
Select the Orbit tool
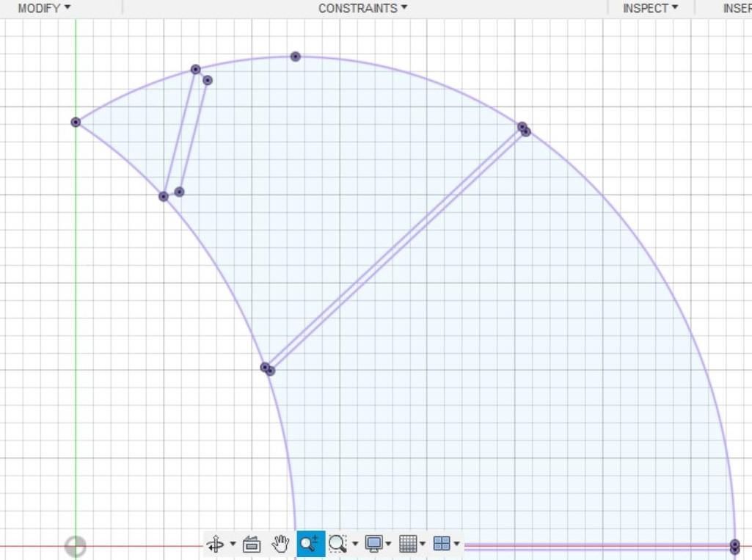(215, 544)
